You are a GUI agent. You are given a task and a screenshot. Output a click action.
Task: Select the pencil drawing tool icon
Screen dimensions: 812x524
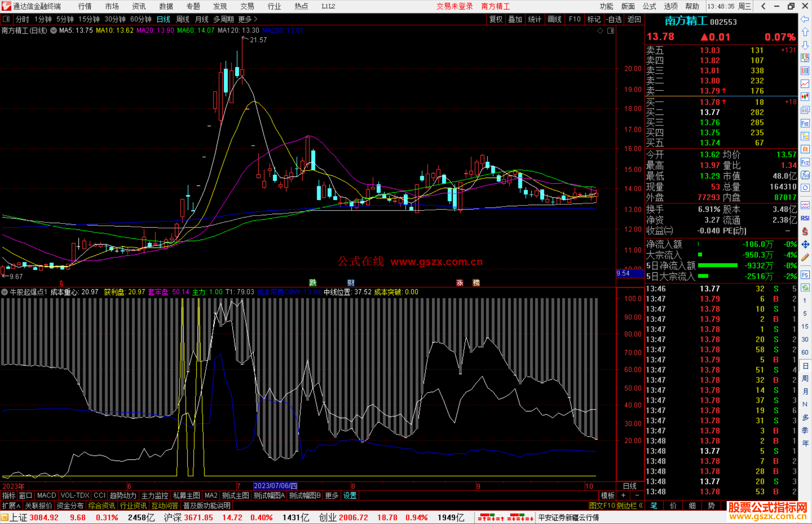805,257
